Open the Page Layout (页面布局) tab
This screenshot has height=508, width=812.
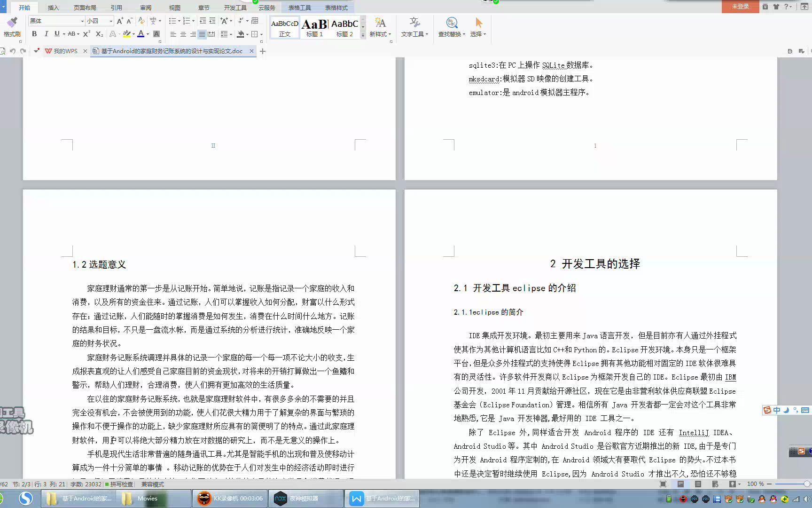(85, 8)
